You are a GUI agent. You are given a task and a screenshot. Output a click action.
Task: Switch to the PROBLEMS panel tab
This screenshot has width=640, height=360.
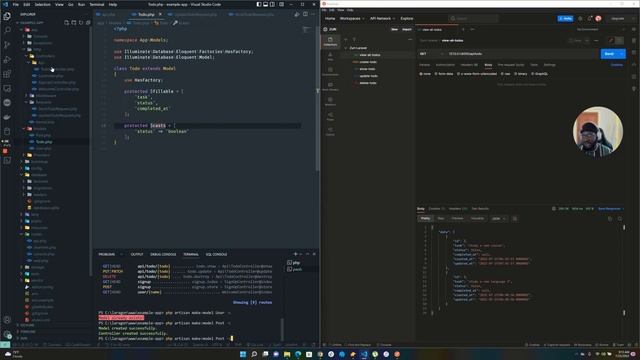tap(107, 254)
